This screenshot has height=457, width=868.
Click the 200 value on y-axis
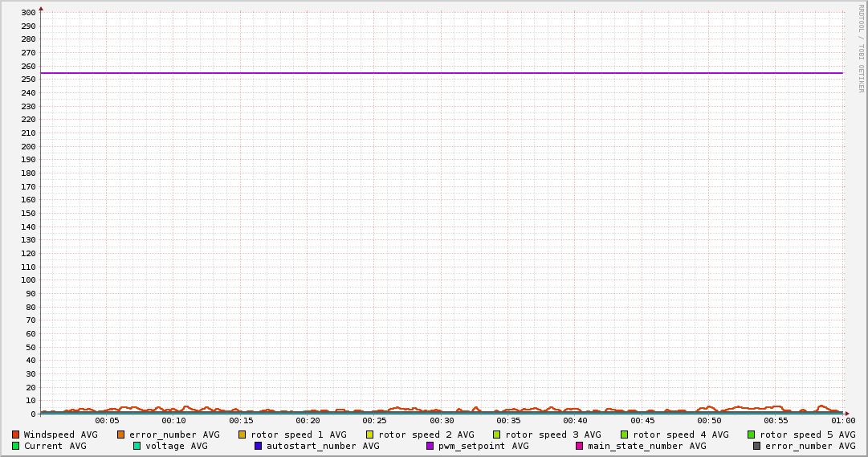[29, 146]
